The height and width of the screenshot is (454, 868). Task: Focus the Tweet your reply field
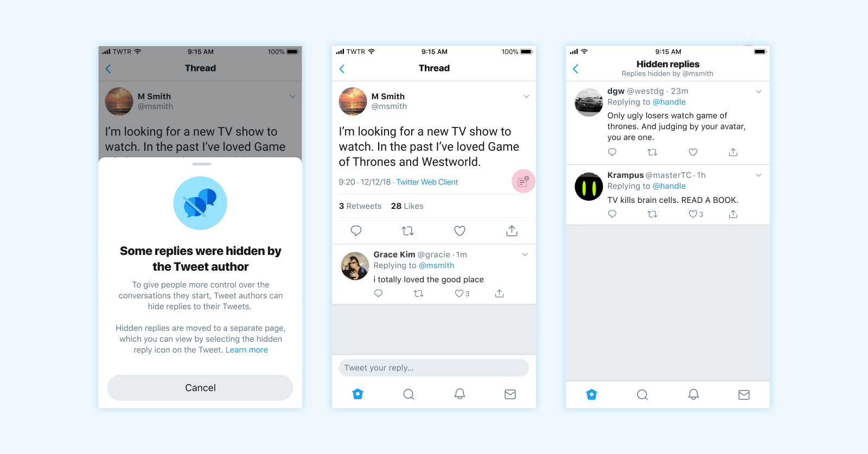point(434,368)
